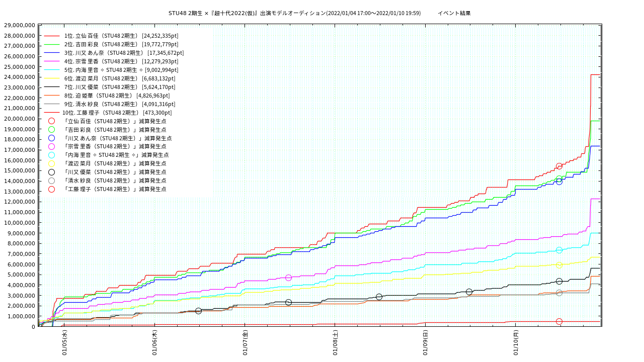Image resolution: width=644 pixels, height=362 pixels.
Task: Click the gray 清水 紗良 reduction marker on the plot
Action: (x=559, y=293)
